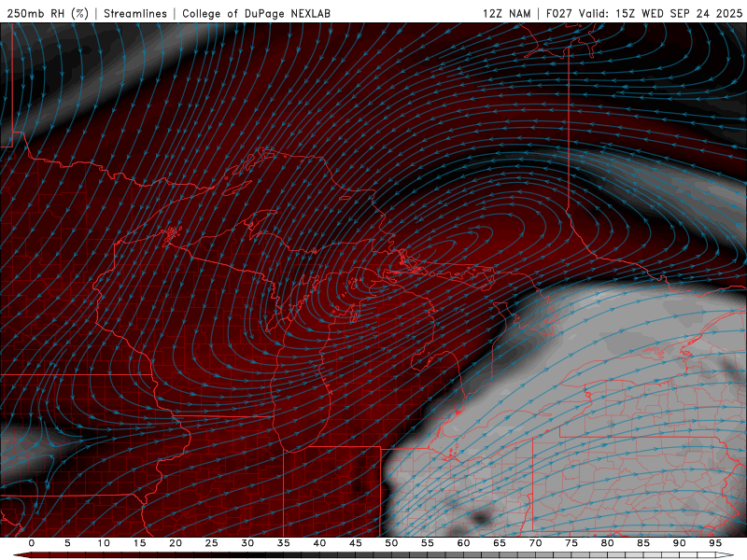
Task: Click the colorbar label "70"
Action: (535, 543)
